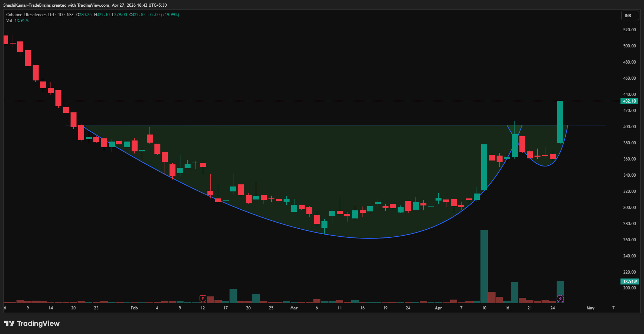Select the green 432.10 current price label
Screen dimensions: 644x334
(x=629, y=101)
